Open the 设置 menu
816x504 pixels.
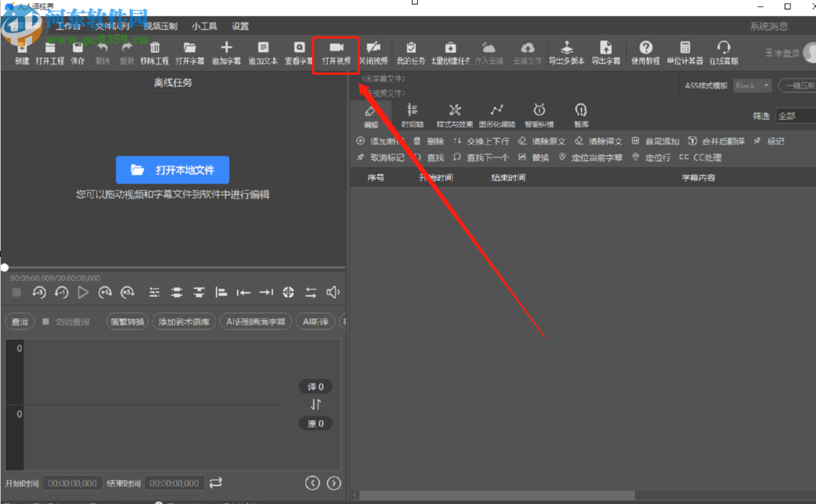point(240,26)
